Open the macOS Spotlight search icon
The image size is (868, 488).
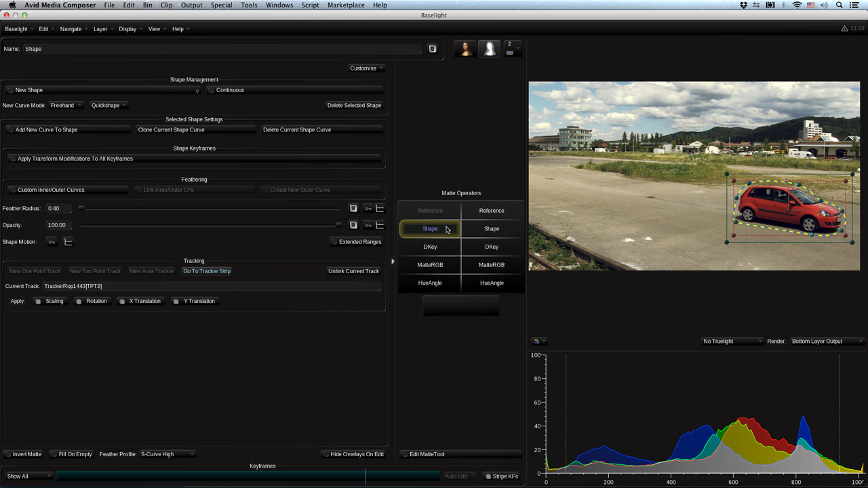[839, 5]
